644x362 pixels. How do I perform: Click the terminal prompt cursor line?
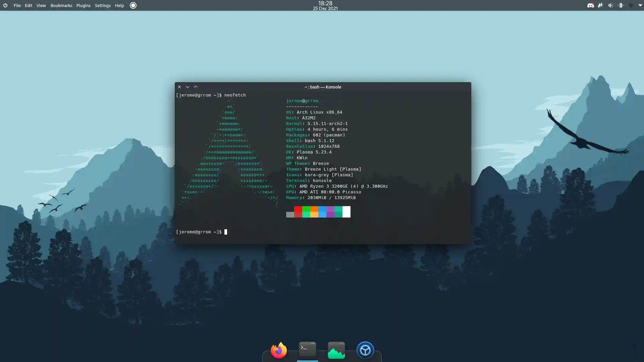tap(226, 232)
